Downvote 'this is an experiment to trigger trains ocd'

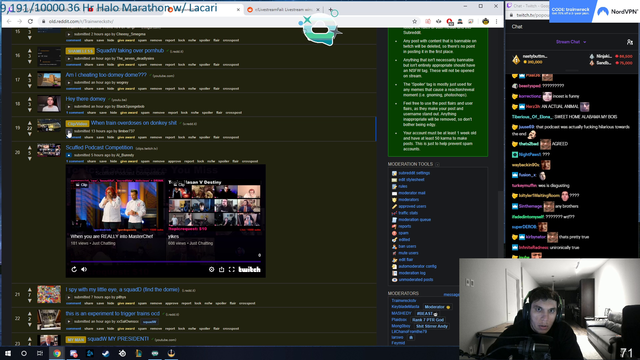coord(29,325)
